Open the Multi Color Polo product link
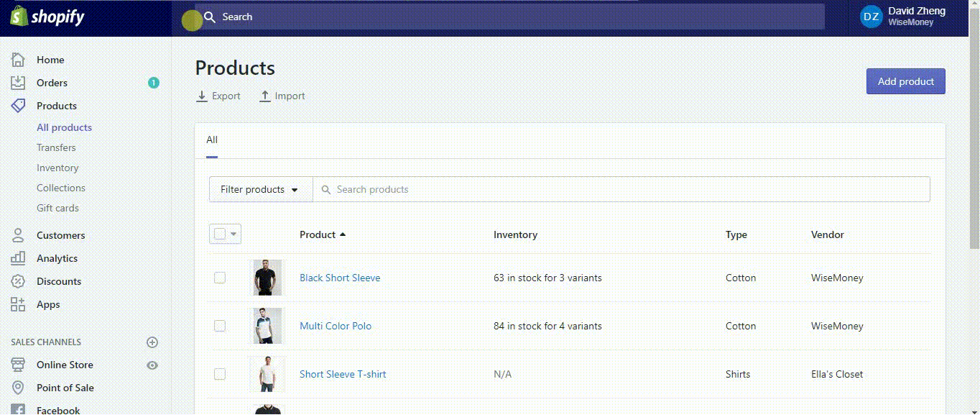Image resolution: width=980 pixels, height=415 pixels. 336,326
